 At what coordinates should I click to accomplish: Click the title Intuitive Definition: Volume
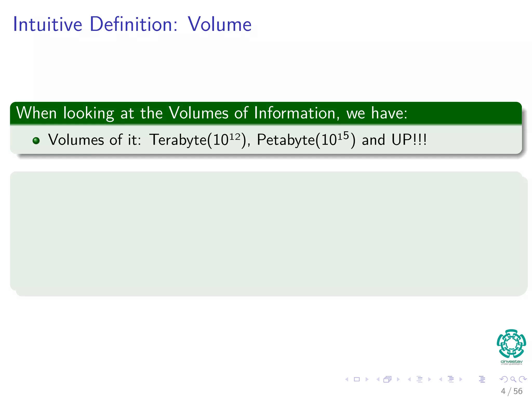point(132,24)
